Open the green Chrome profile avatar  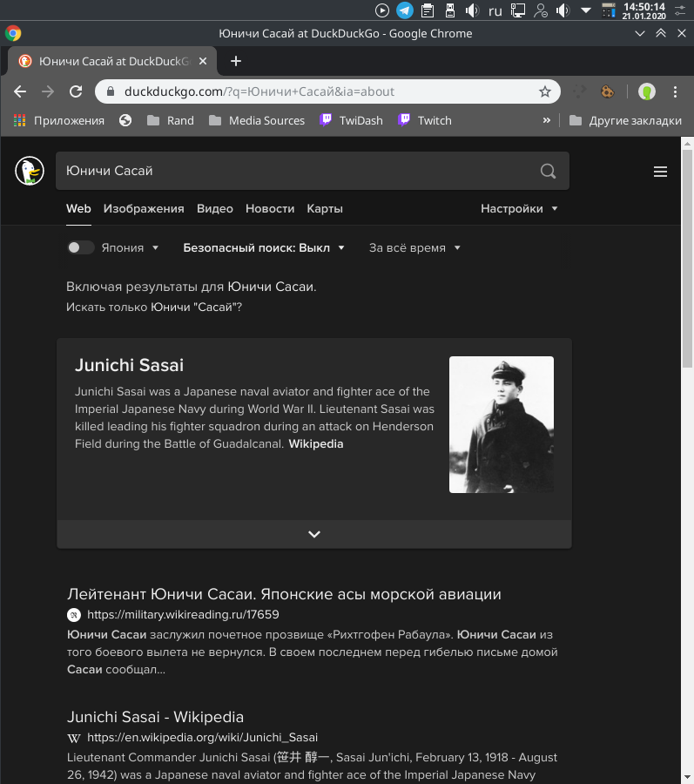coord(646,91)
